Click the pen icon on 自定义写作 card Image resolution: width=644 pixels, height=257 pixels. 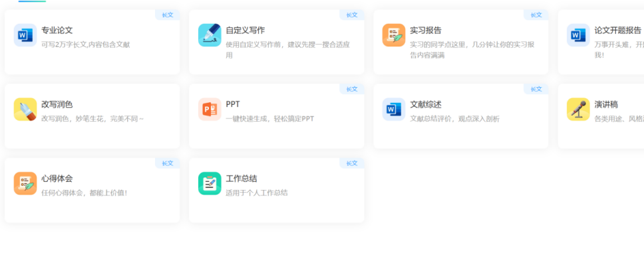point(210,35)
